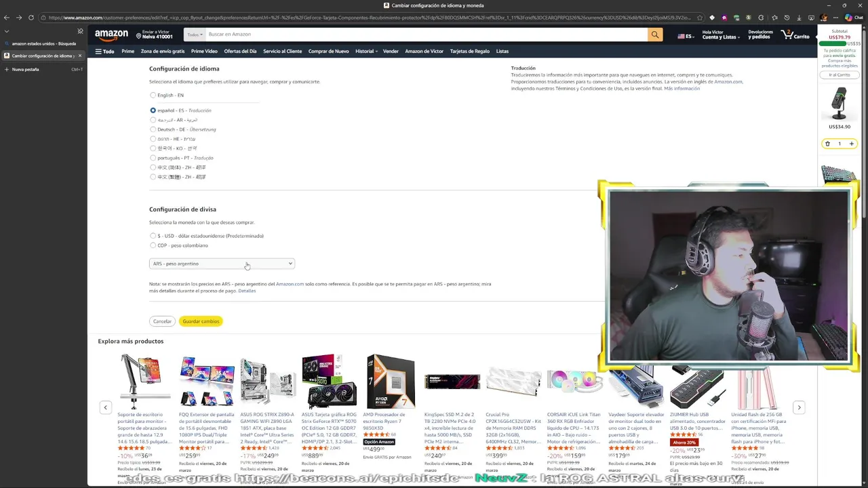Open Tarjetas de Regalo nav item
The width and height of the screenshot is (868, 488).
(469, 52)
